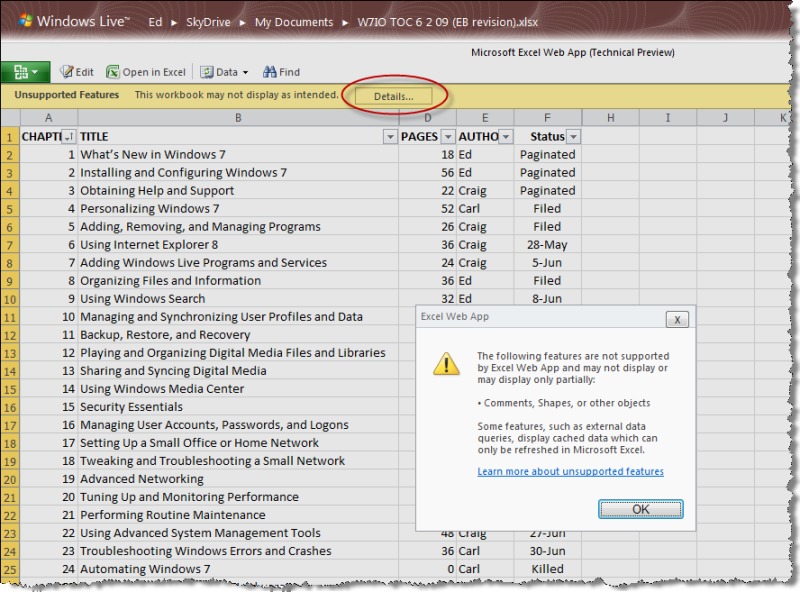Viewport: 800px width, 592px height.
Task: Select pages cell with value 56
Action: 428,172
